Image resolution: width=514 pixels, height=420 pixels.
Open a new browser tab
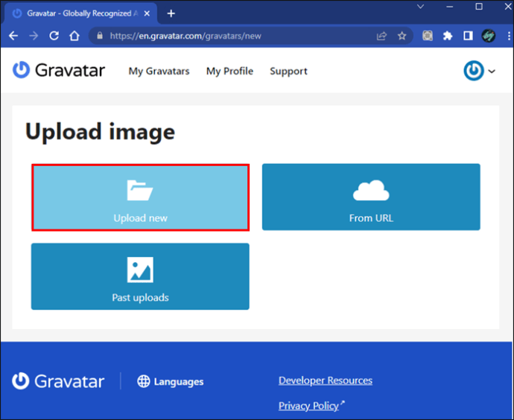[171, 13]
